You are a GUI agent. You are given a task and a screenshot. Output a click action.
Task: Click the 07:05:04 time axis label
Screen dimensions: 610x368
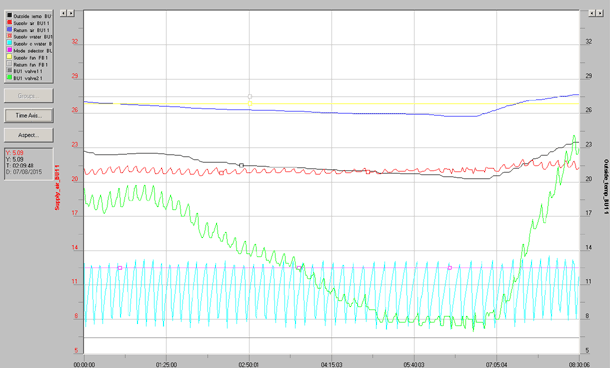click(496, 364)
